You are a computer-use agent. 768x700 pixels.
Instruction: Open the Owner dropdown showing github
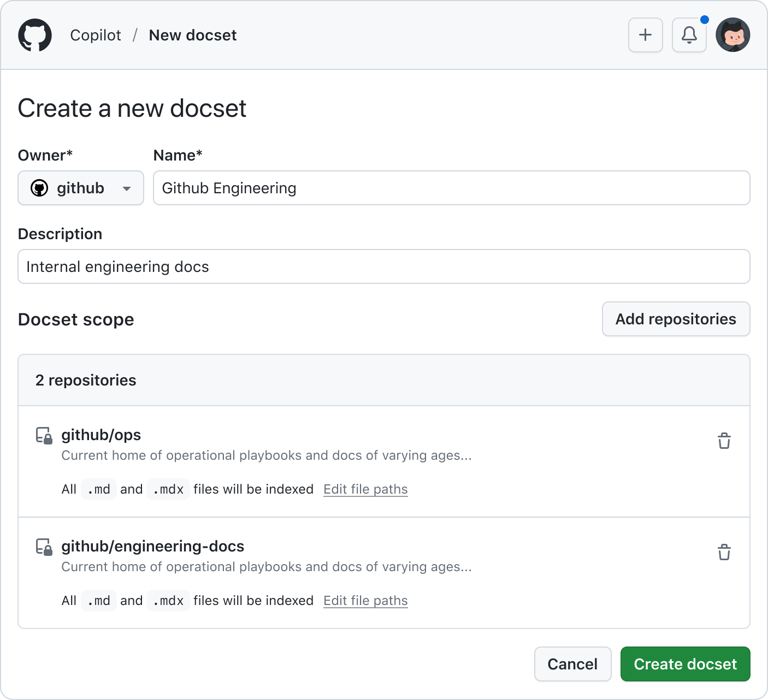tap(80, 188)
